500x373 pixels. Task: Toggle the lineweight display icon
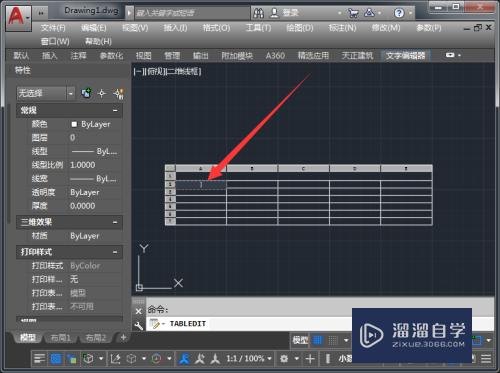coord(39,359)
